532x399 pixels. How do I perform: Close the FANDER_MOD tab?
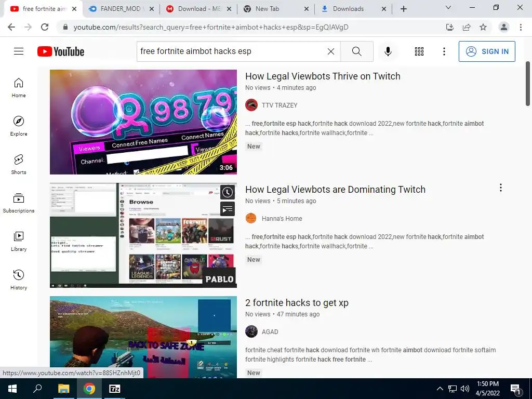pos(152,9)
